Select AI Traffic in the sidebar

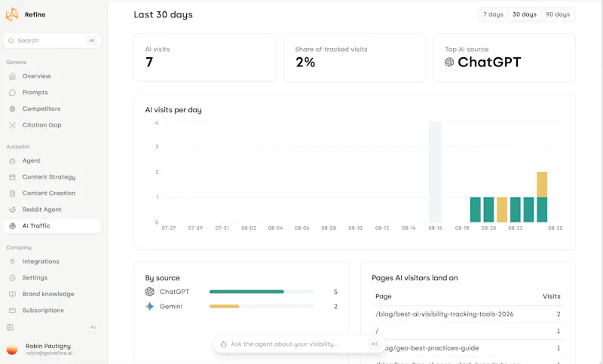click(x=52, y=225)
